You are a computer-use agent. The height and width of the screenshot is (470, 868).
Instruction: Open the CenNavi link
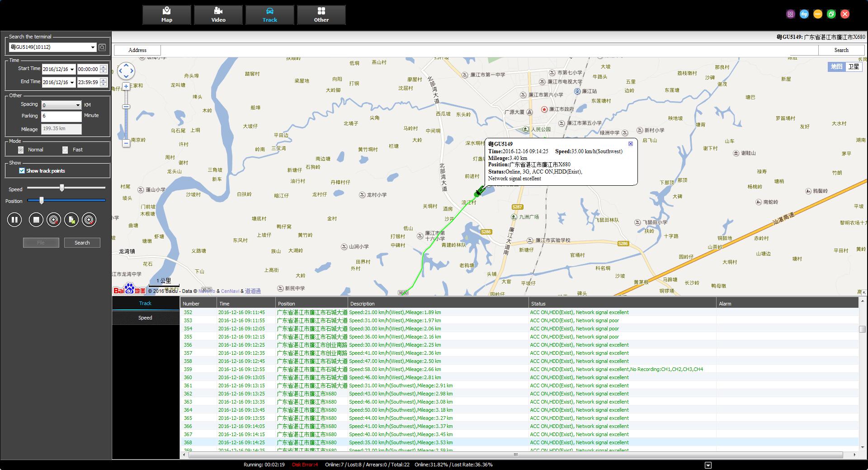pos(230,291)
